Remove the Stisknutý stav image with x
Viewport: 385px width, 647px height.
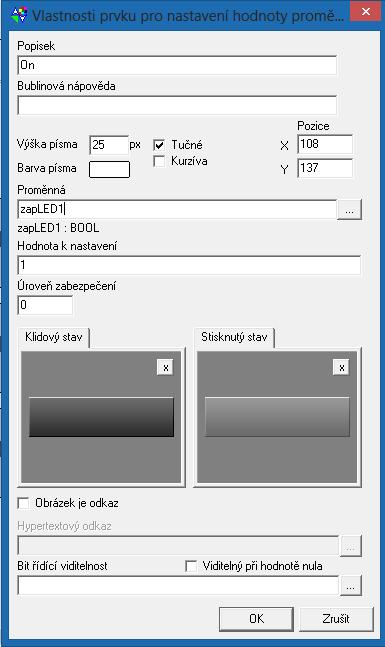(x=341, y=367)
